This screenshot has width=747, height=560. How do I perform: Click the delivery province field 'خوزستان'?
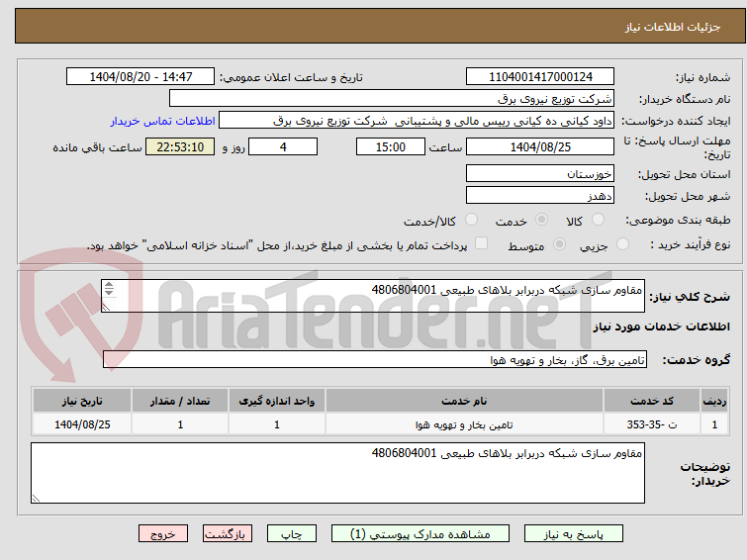540,173
